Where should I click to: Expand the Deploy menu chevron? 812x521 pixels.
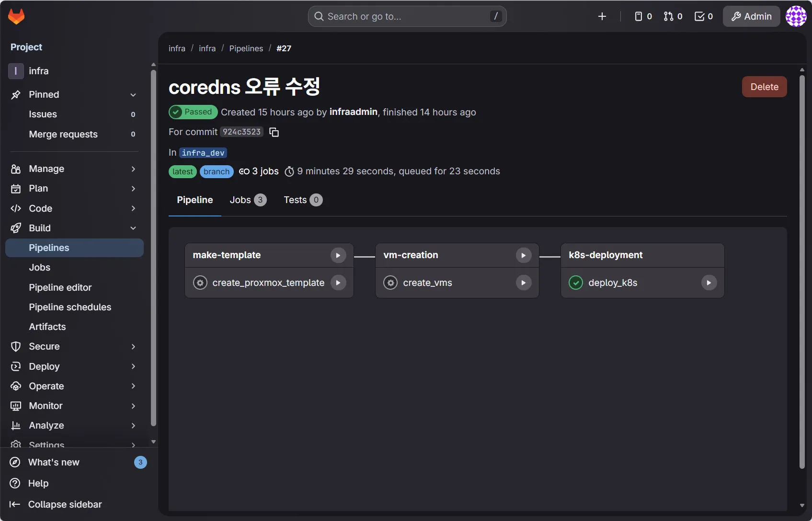[133, 366]
